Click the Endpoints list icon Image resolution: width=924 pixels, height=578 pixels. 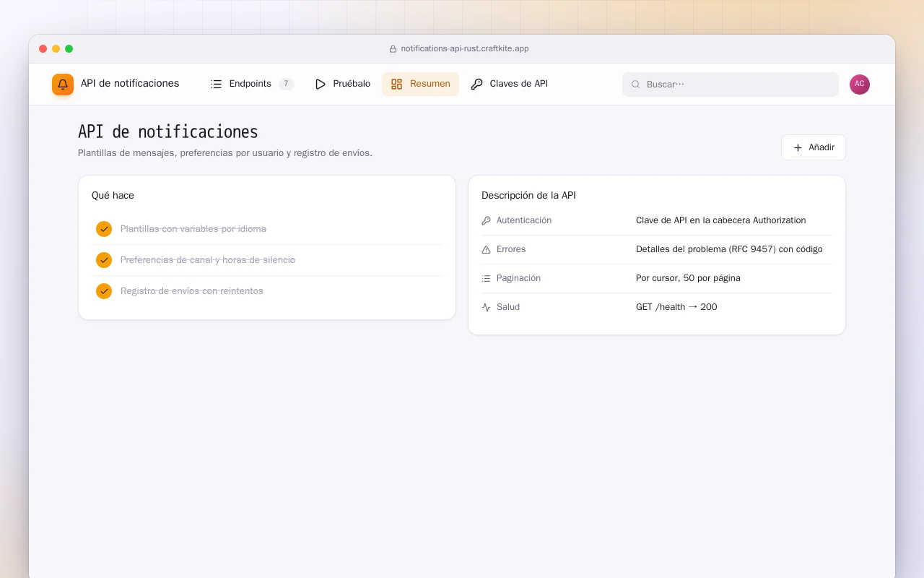tap(216, 84)
